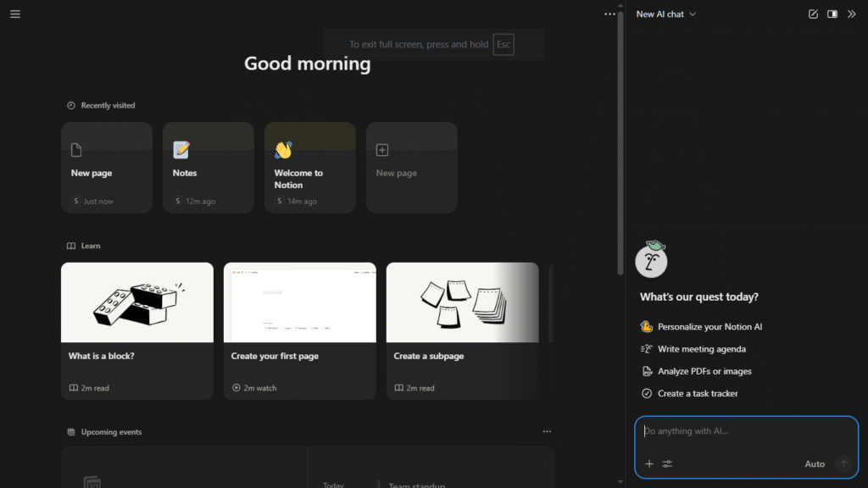868x488 pixels.
Task: Start a new chat with the compose icon
Action: (812, 14)
